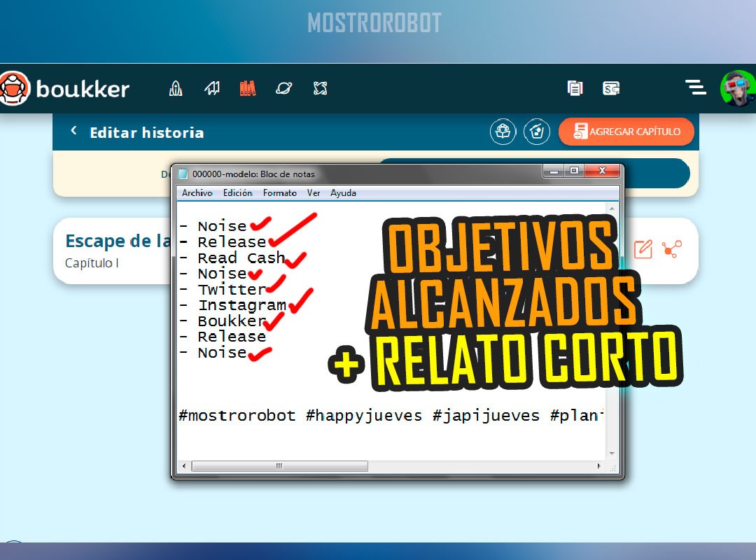Open the rocket icon in boukker navbar

[x=176, y=88]
